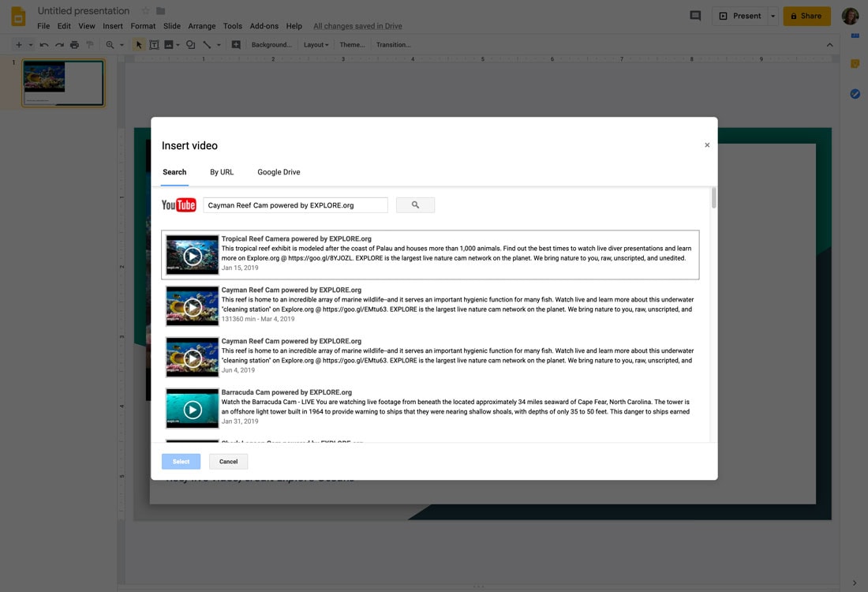Screen dimensions: 868x592
Task: Open the Calendar side panel icon
Action: [855, 36]
